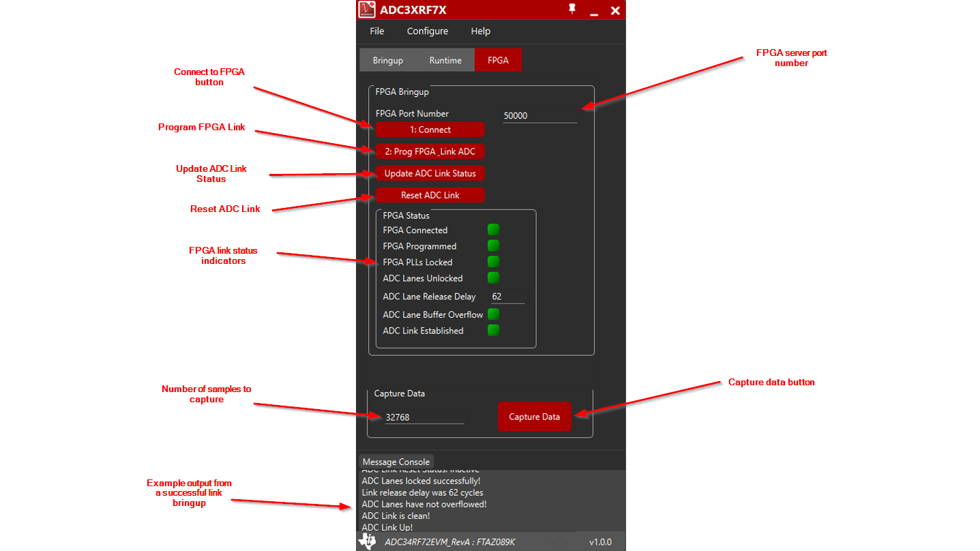
Task: Click the FPGA Programmed green indicator
Action: click(493, 246)
